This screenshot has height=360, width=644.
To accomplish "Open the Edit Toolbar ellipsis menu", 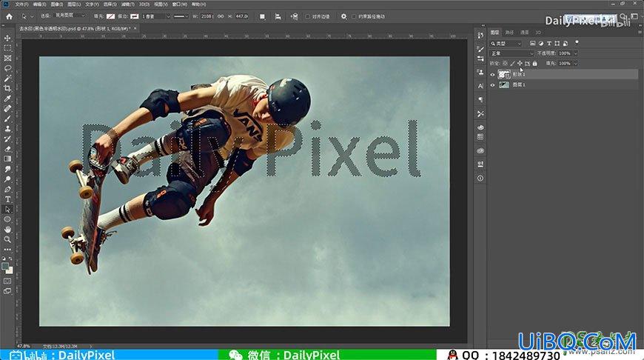I will [x=7, y=250].
